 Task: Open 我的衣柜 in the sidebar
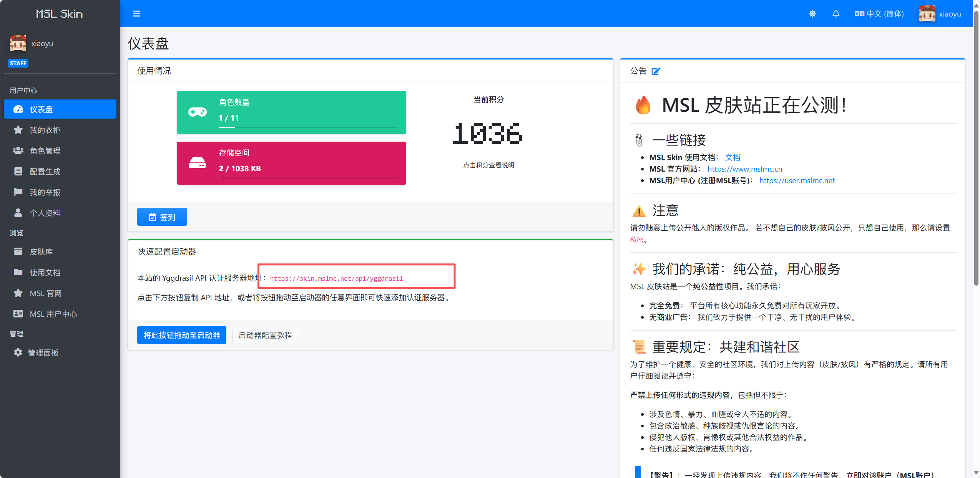[x=45, y=130]
